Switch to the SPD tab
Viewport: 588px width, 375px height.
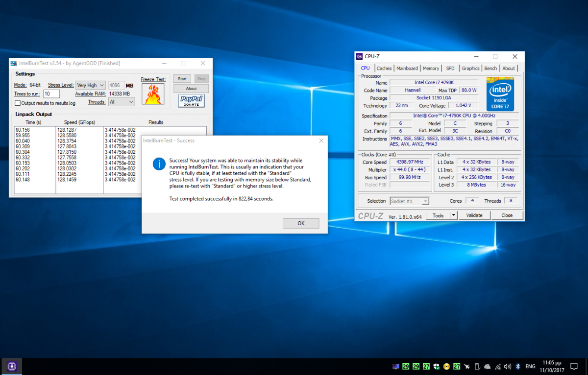(450, 69)
